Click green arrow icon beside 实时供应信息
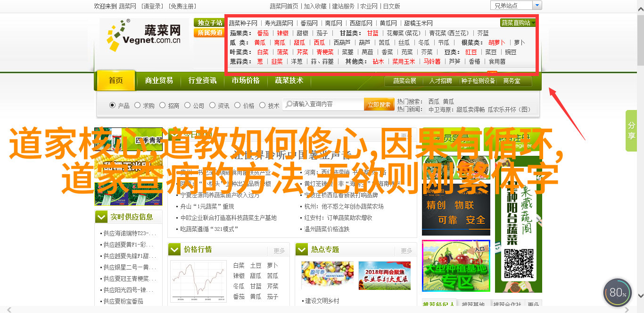The image size is (644, 313). point(101,217)
